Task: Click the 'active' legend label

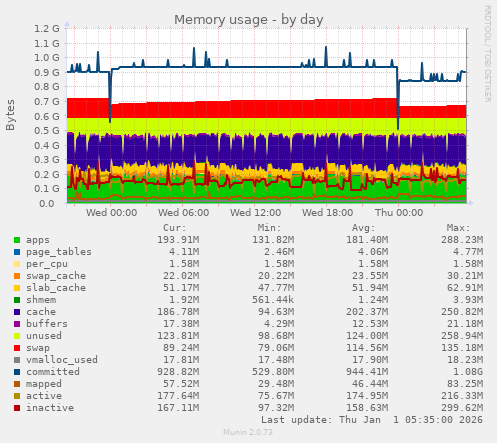Action: pos(44,396)
